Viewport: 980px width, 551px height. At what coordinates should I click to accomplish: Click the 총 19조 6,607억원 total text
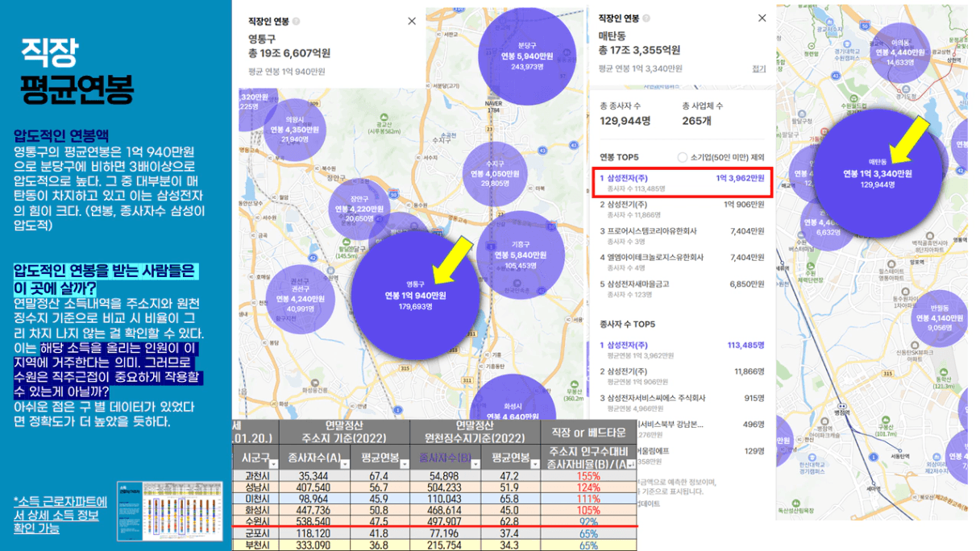coord(289,53)
